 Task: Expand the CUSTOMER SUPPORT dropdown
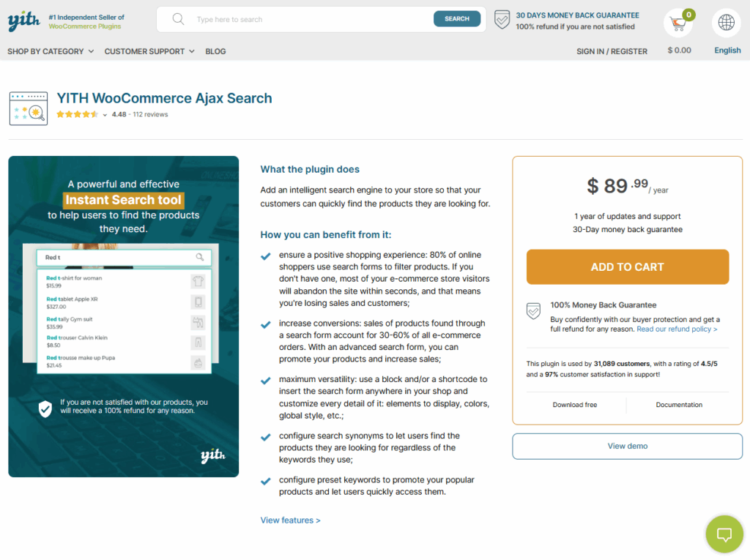coord(144,51)
